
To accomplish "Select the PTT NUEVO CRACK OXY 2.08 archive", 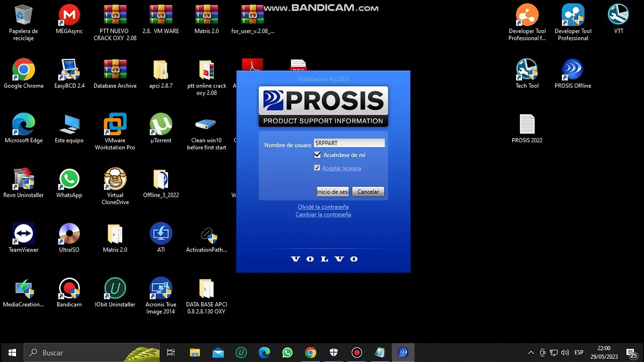I will (115, 23).
